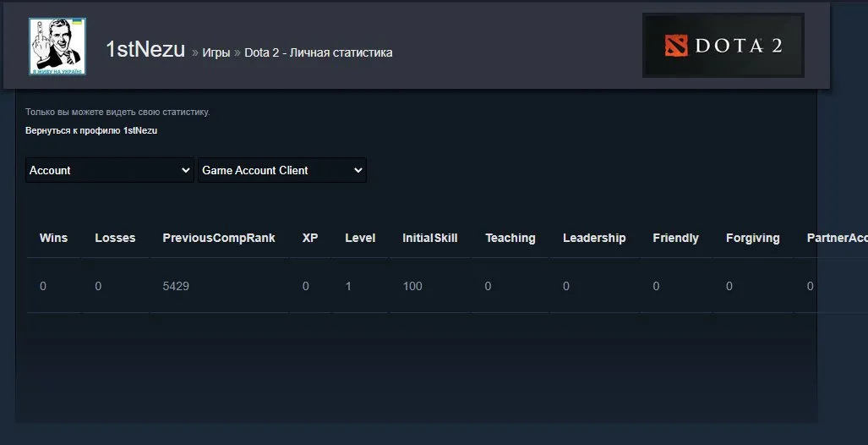Return to profile via Вернуться к профилю 1stNezu
Viewport: 868px width, 445px height.
[91, 131]
